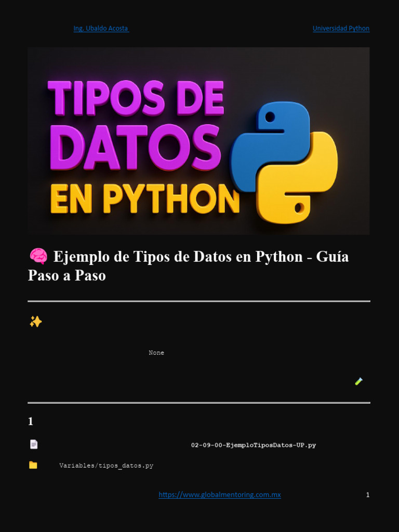Click the 'Paso a Paso' heading line

tap(67, 275)
